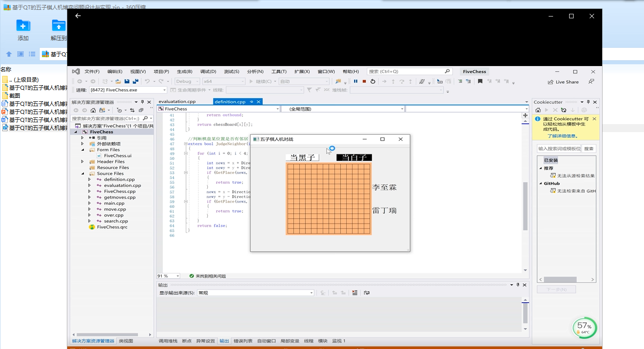
Task: Collapse the Form Files folder
Action: coord(82,150)
